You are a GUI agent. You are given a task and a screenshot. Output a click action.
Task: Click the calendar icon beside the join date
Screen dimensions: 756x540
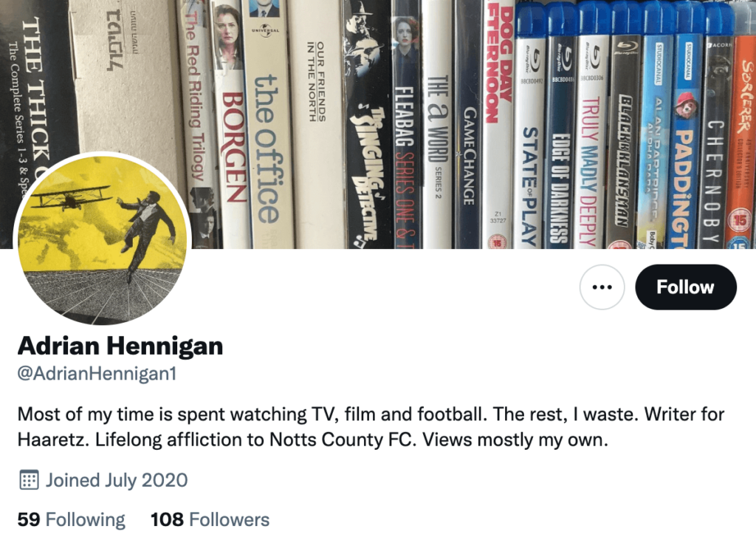point(28,480)
